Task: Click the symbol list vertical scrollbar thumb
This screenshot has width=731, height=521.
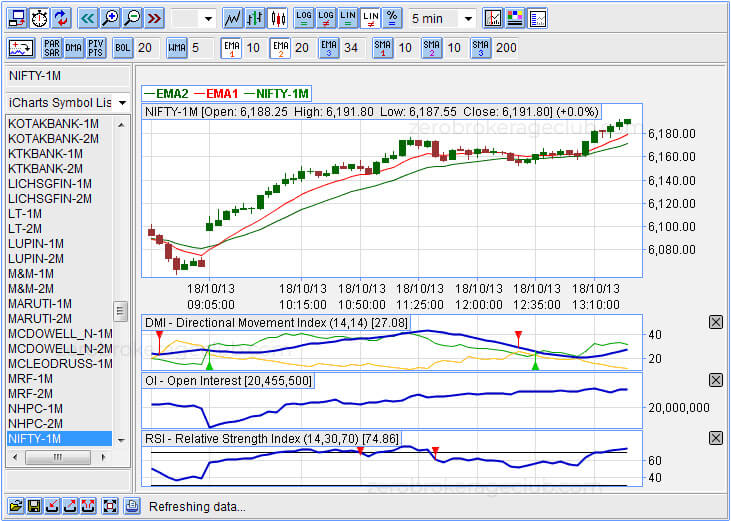Action: 120,311
